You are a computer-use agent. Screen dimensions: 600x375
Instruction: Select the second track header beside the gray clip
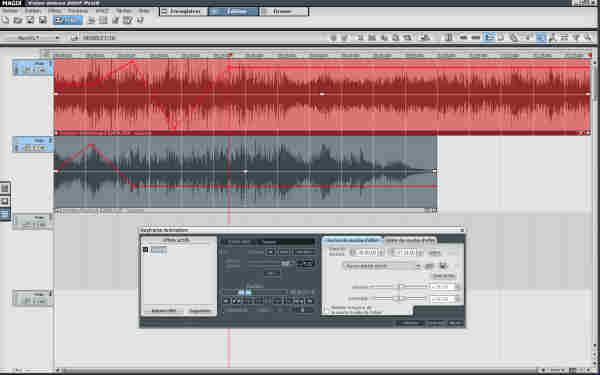tap(33, 144)
